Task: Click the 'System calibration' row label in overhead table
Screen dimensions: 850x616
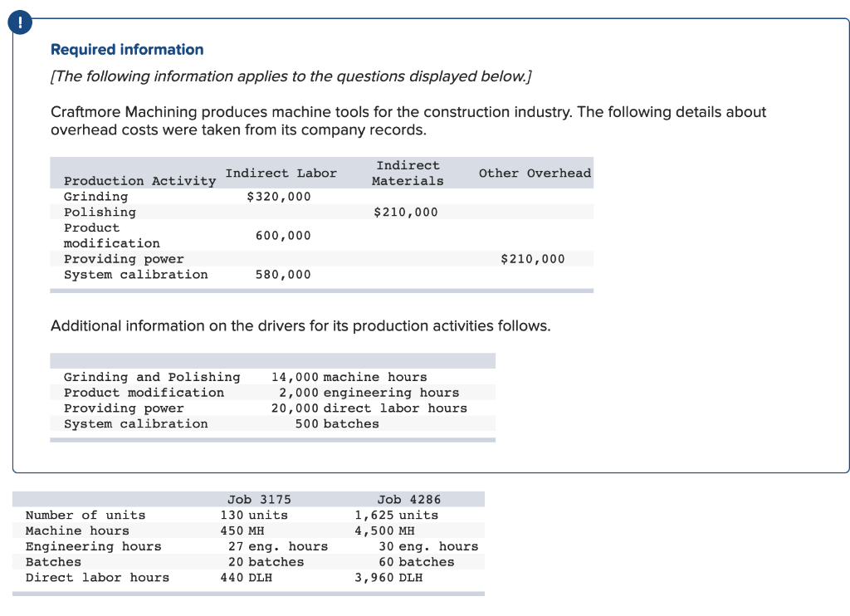Action: click(x=135, y=275)
